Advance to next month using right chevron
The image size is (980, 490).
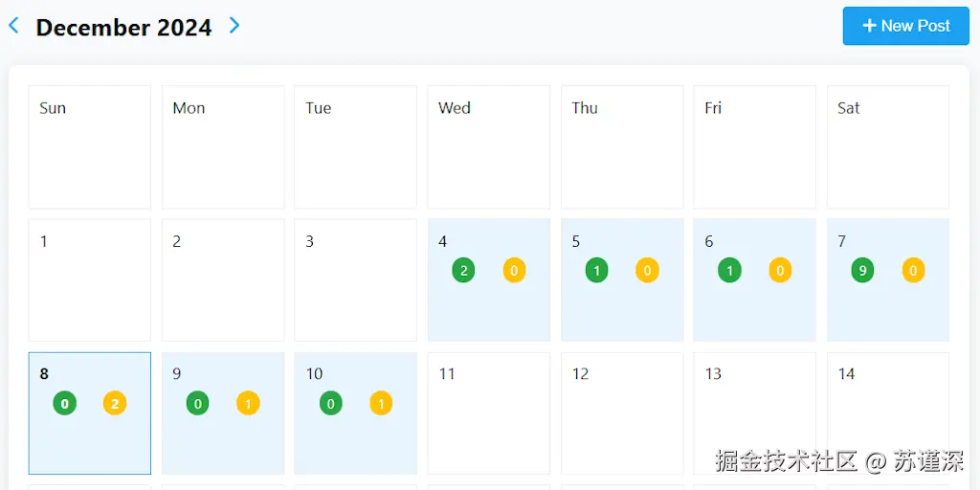point(234,26)
